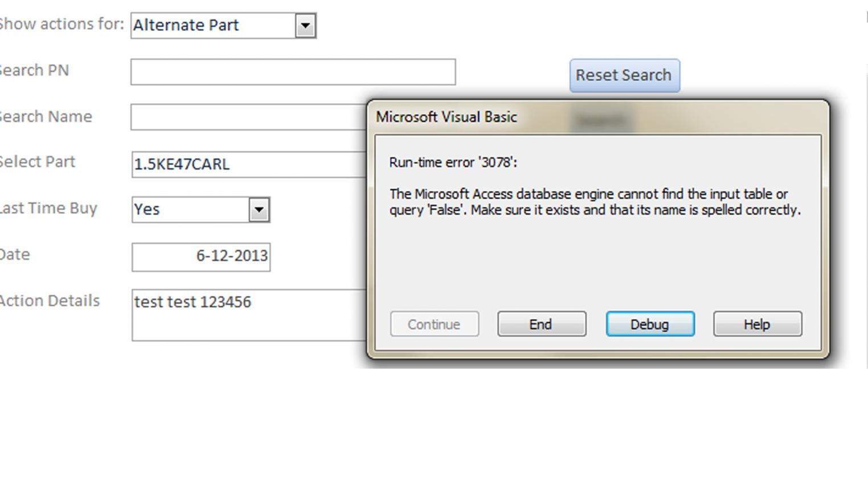The width and height of the screenshot is (868, 488).
Task: Click the disabled Continue button
Action: [434, 324]
